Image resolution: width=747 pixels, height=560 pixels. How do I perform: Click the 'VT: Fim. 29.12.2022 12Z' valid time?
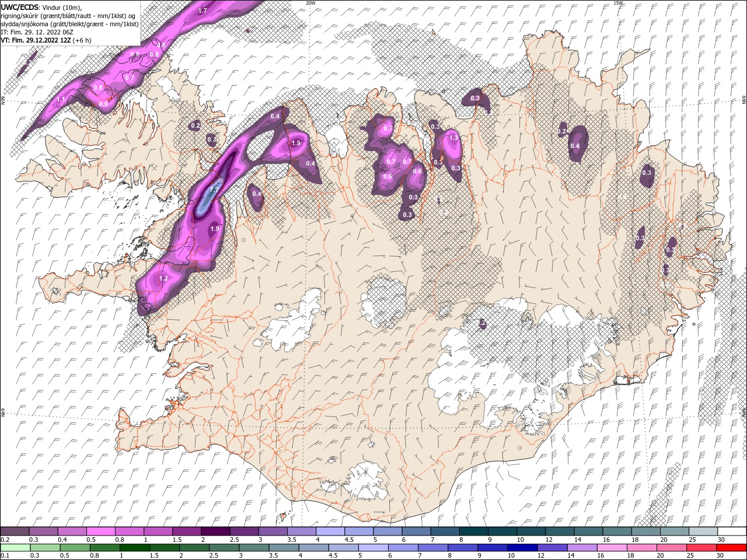coord(36,40)
